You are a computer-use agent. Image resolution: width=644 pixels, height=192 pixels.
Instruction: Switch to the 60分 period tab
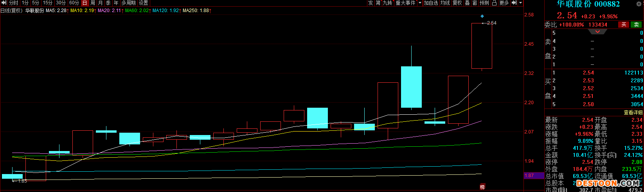point(74,3)
